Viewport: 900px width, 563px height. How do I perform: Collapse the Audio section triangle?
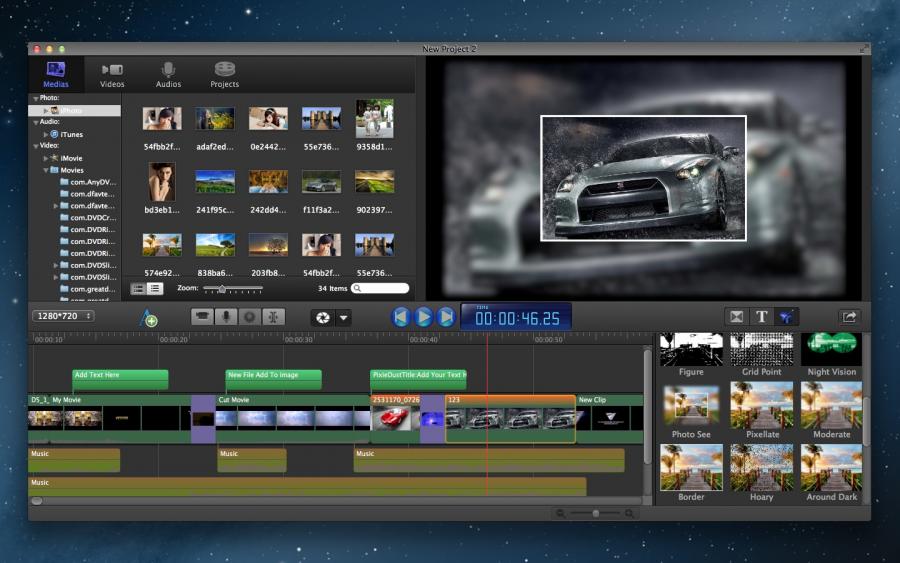(x=36, y=122)
